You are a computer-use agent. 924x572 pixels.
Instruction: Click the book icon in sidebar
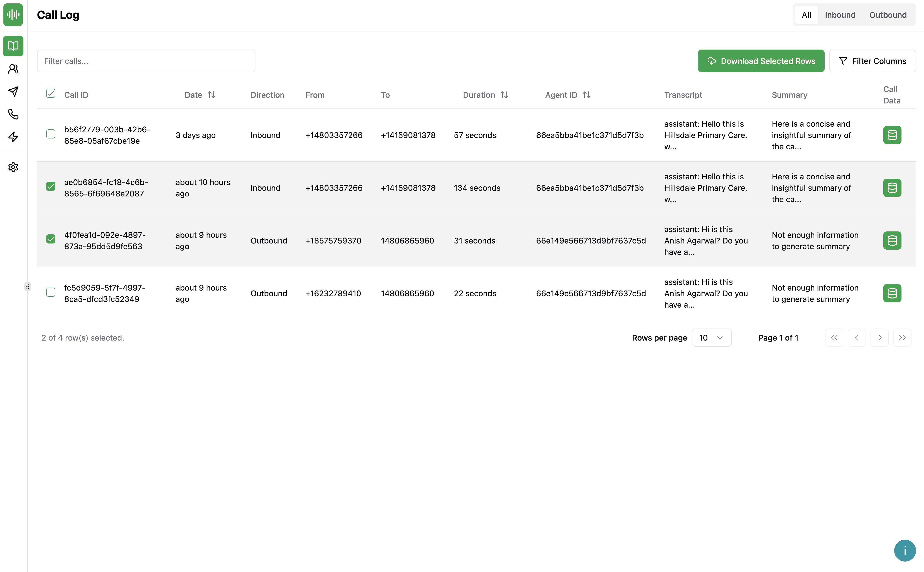tap(13, 46)
